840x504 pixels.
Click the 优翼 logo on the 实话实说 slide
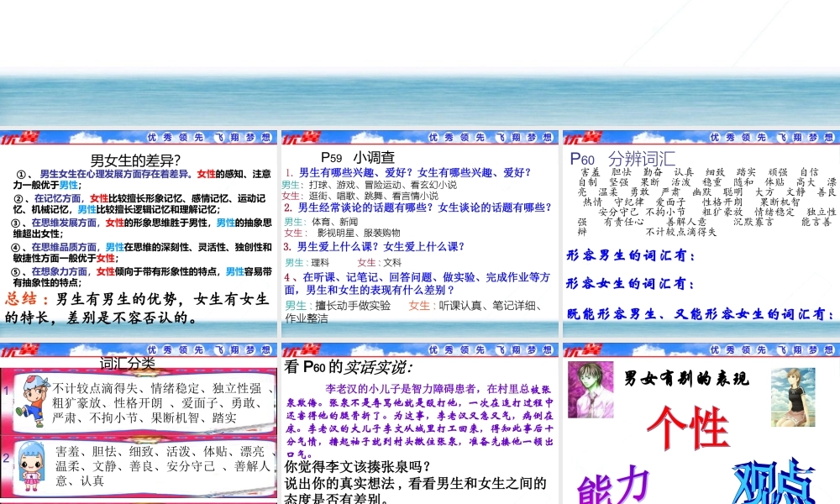[x=302, y=352]
